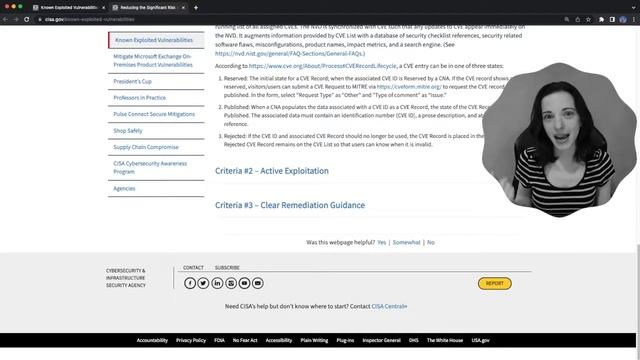Click the yellow REPORT button
This screenshot has height=360, width=640.
click(495, 283)
